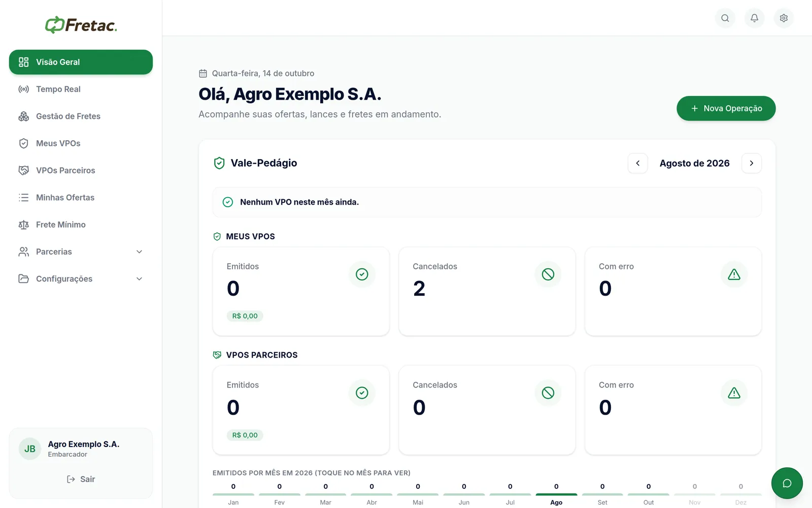Open the search icon in the top bar
Screen dimensions: 812x508
[x=725, y=18]
